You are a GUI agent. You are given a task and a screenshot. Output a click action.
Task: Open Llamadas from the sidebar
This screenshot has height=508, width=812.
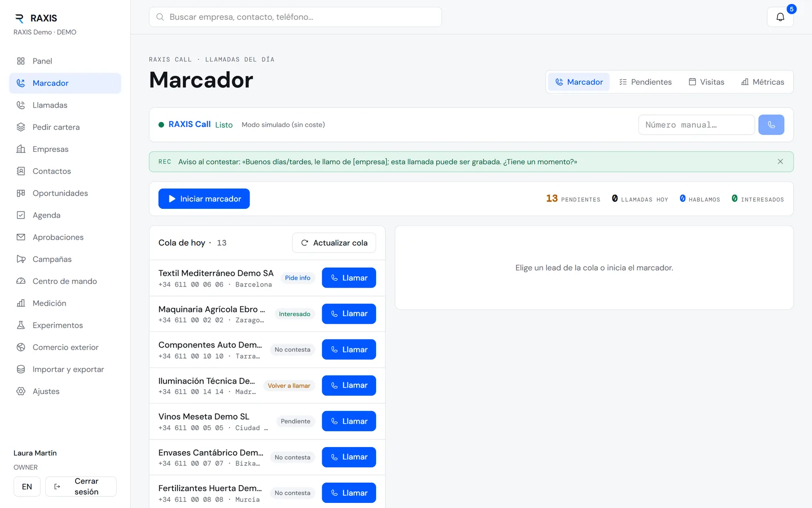pos(65,105)
